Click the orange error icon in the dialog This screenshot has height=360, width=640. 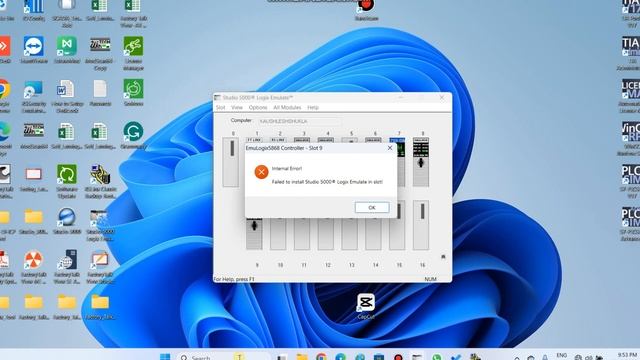tap(261, 172)
